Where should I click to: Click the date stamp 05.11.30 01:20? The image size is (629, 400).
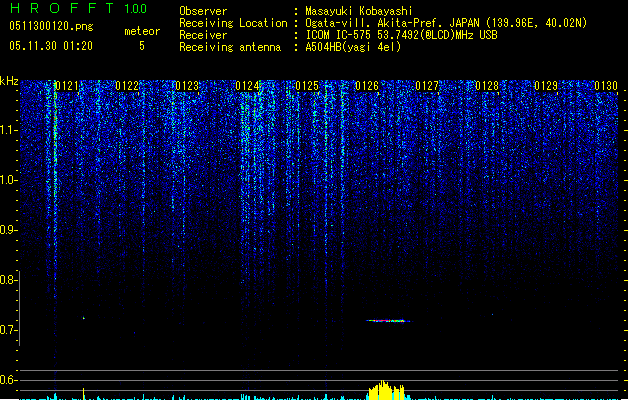coord(51,46)
